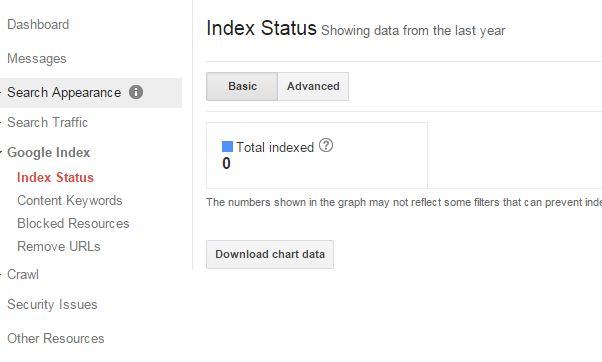Open the Remove URLs page
Image resolution: width=602 pixels, height=362 pixels.
tap(59, 246)
